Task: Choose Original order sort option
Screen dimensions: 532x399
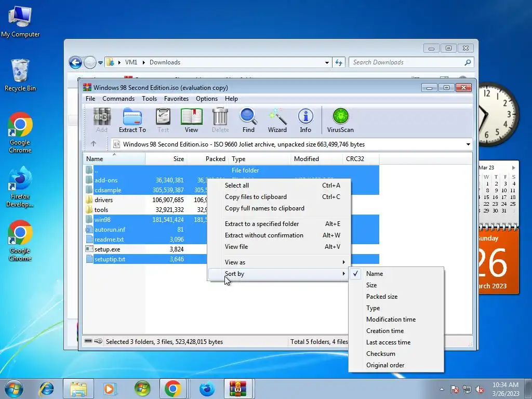Action: point(396,365)
